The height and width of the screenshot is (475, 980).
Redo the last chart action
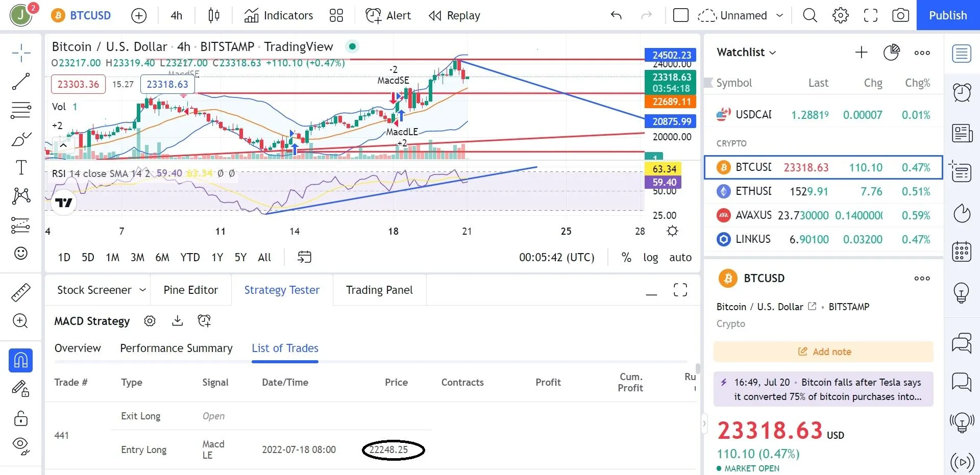tap(647, 16)
